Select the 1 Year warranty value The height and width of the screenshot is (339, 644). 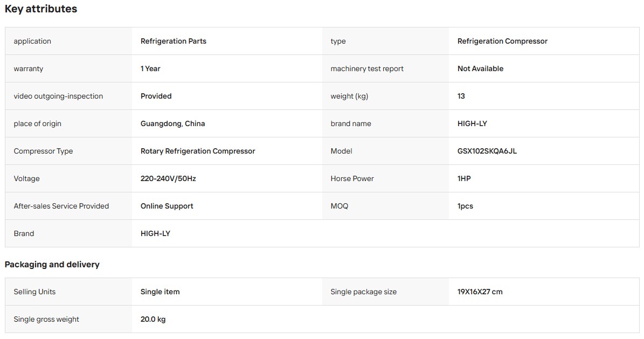pyautogui.click(x=150, y=68)
